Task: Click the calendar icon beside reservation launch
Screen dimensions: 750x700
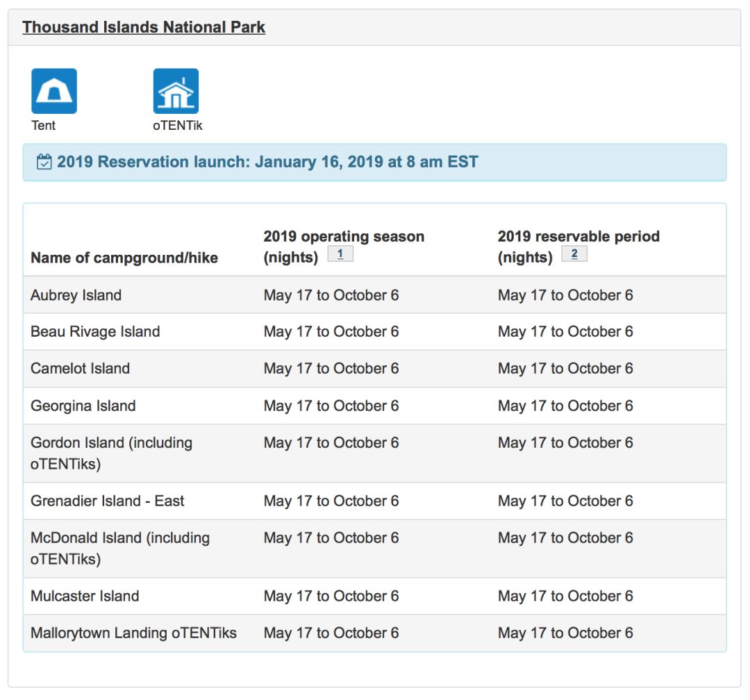Action: [x=44, y=162]
